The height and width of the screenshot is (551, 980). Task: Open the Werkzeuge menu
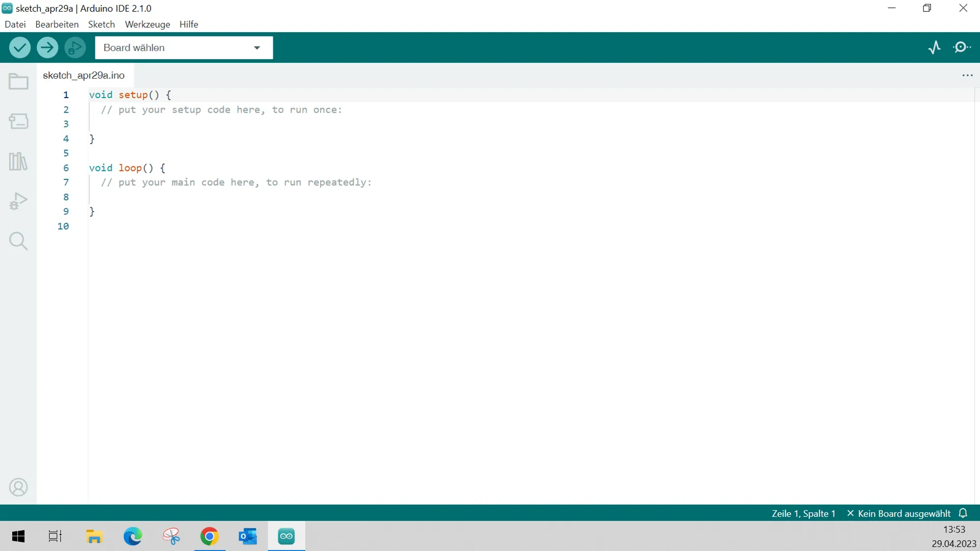click(x=148, y=24)
